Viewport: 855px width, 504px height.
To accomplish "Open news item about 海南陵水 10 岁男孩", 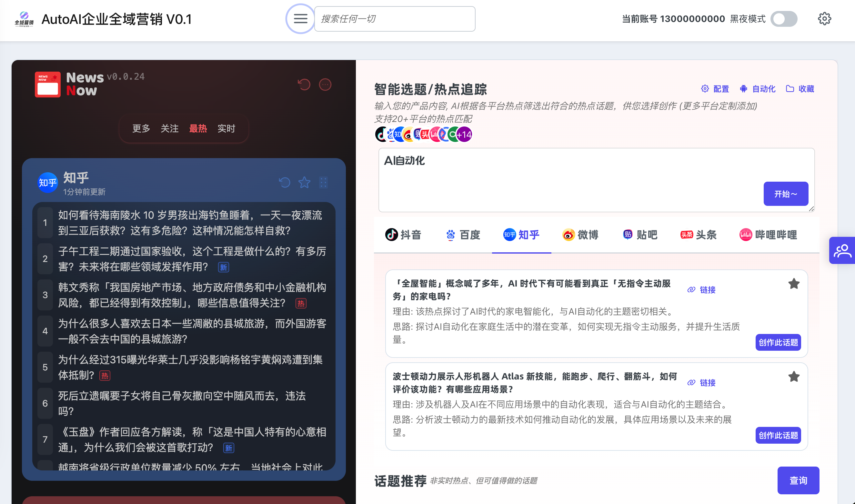I will coord(184,223).
